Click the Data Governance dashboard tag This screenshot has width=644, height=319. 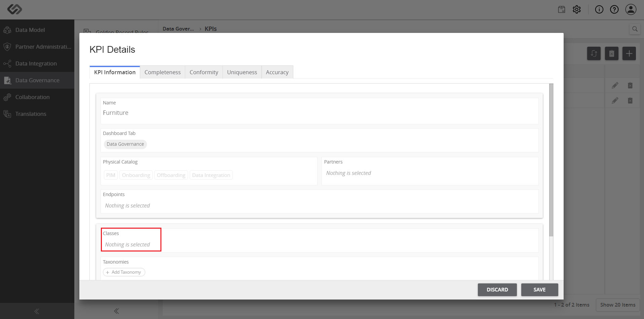coord(125,144)
